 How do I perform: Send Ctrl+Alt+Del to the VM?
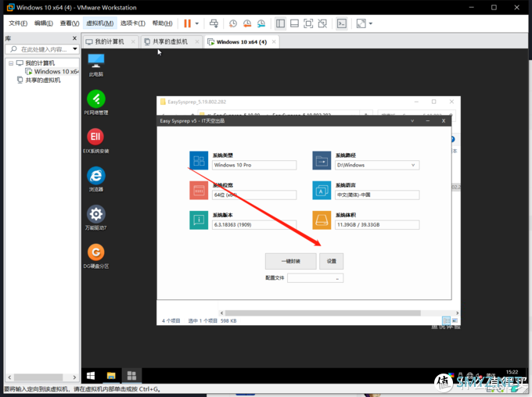[x=214, y=23]
